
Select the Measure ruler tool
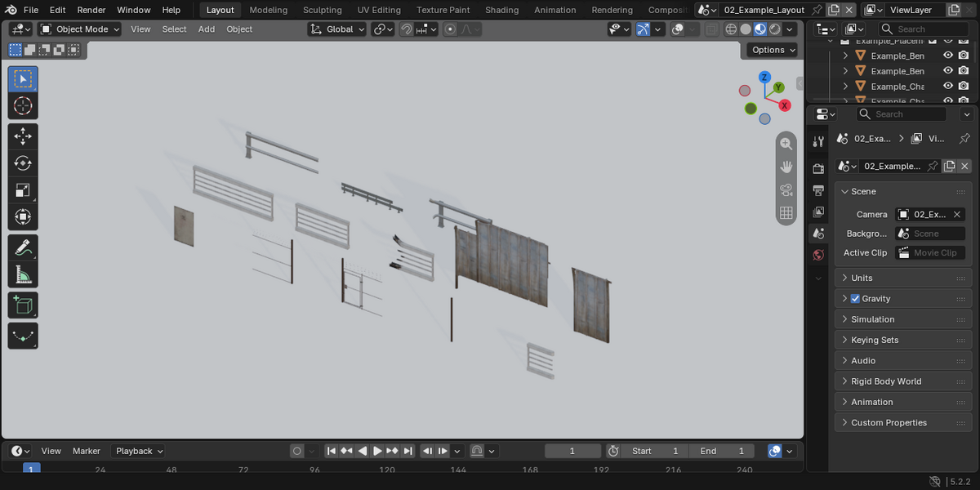click(x=23, y=274)
